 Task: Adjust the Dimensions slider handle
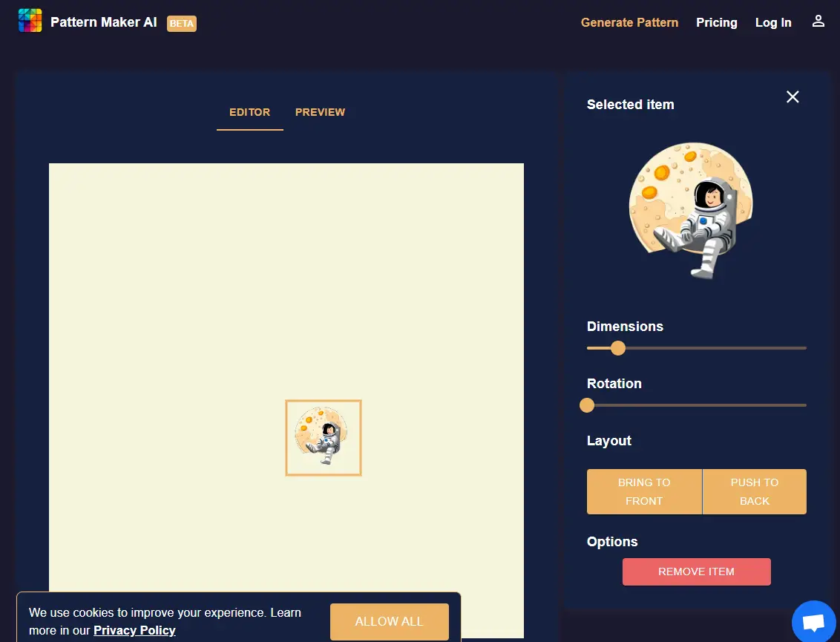[x=617, y=347]
